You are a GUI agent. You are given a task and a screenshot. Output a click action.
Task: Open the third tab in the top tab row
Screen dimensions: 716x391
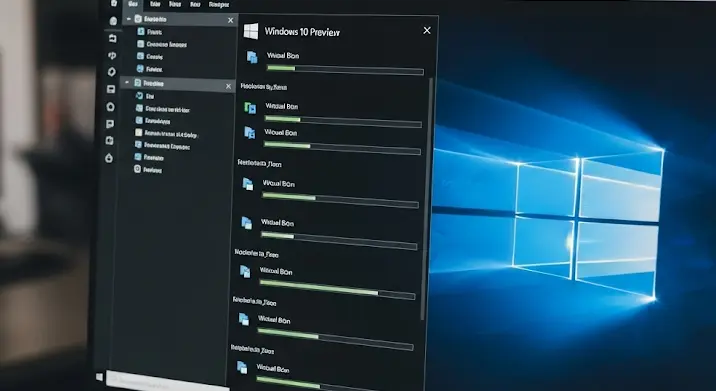pyautogui.click(x=175, y=4)
